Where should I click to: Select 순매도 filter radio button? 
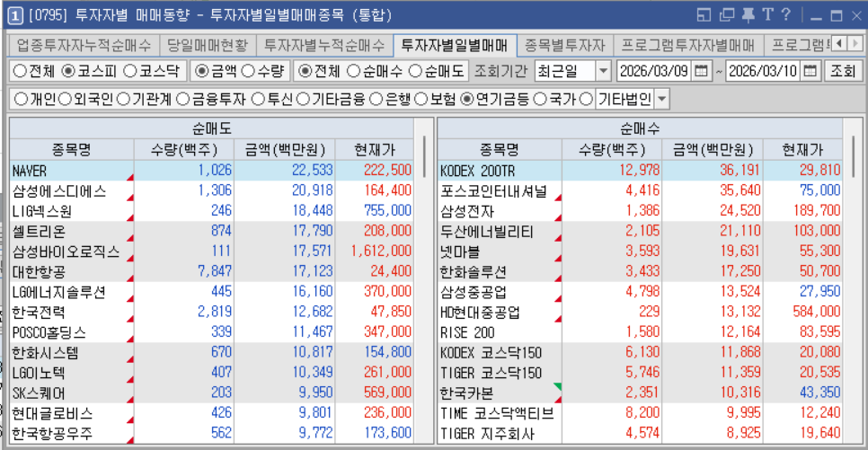(x=416, y=71)
